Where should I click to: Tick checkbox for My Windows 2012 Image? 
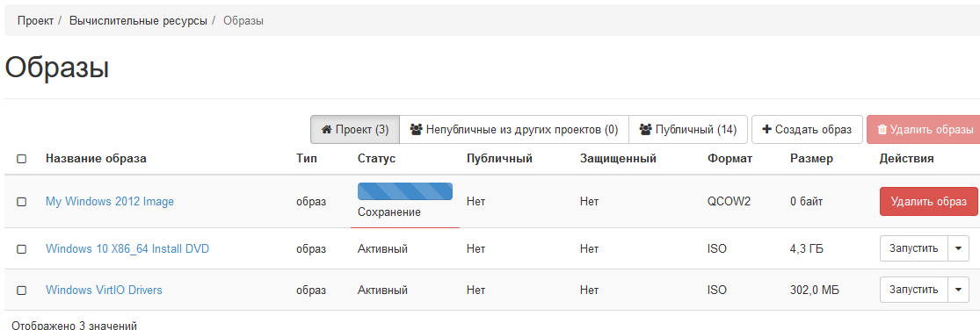(x=21, y=202)
